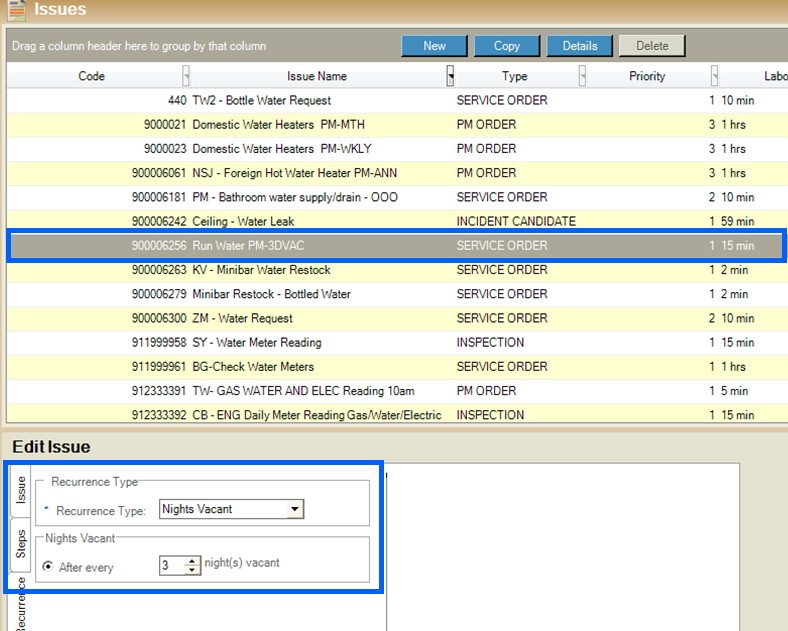Click the INCIDENT CANDIDATE type cell

click(516, 221)
